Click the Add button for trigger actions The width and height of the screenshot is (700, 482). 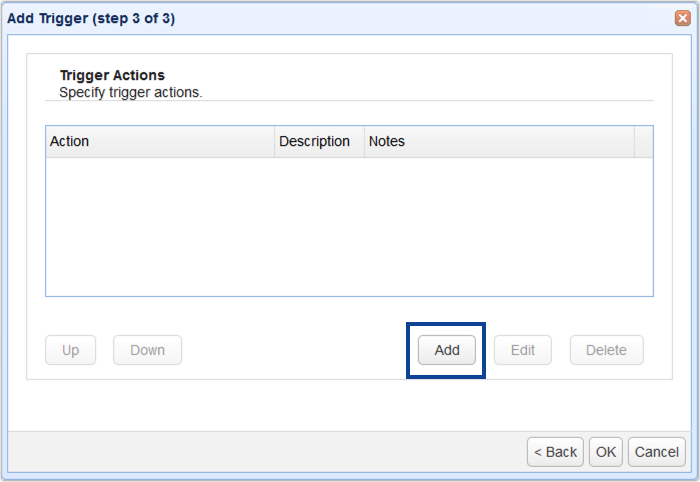point(446,350)
